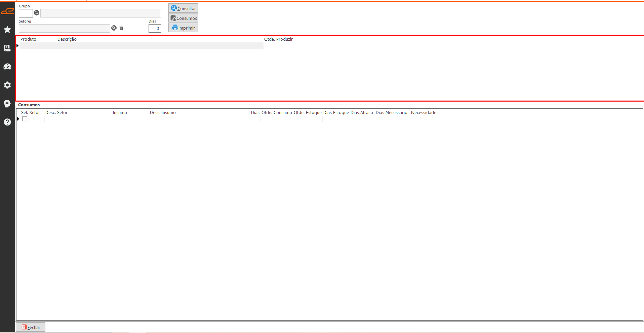644x333 pixels.
Task: Click the Setores search magnifier icon
Action: tap(114, 28)
